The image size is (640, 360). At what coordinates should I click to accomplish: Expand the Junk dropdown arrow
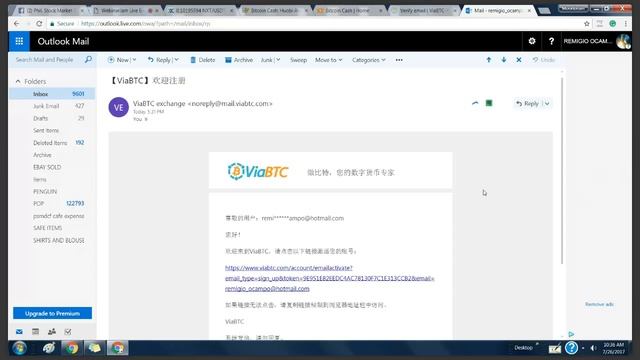click(x=278, y=60)
